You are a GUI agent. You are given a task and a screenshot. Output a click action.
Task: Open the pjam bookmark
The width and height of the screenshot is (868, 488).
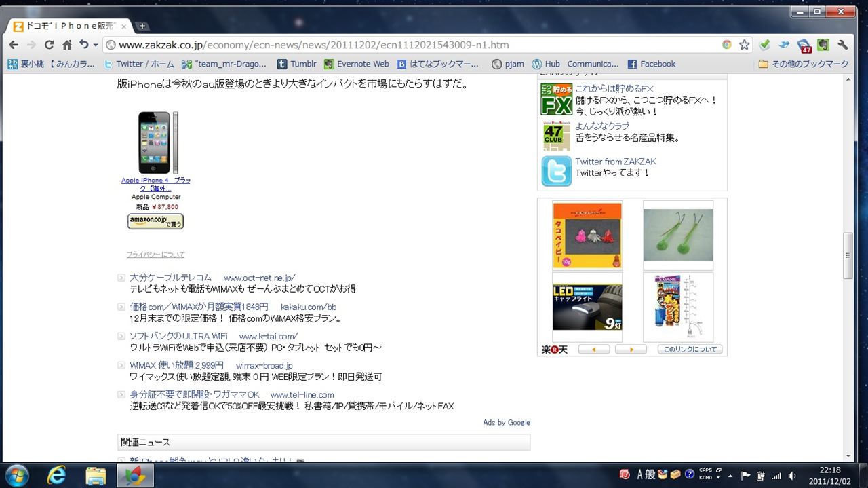click(508, 64)
